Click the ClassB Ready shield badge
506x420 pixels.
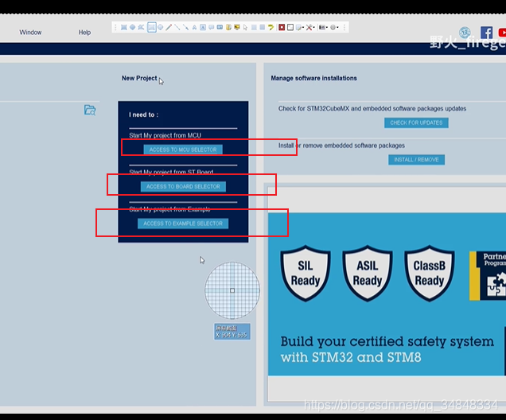click(429, 273)
